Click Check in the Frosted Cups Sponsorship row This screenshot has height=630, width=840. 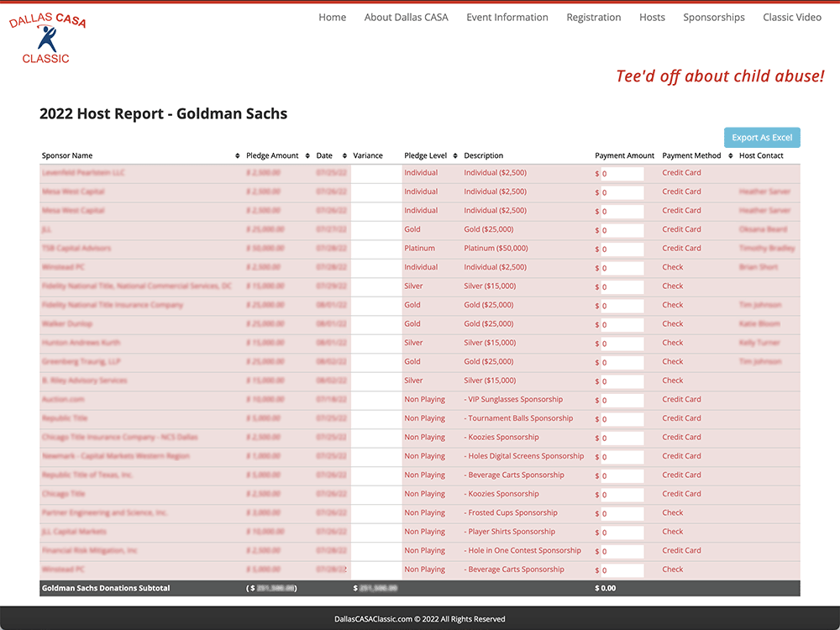click(x=672, y=512)
